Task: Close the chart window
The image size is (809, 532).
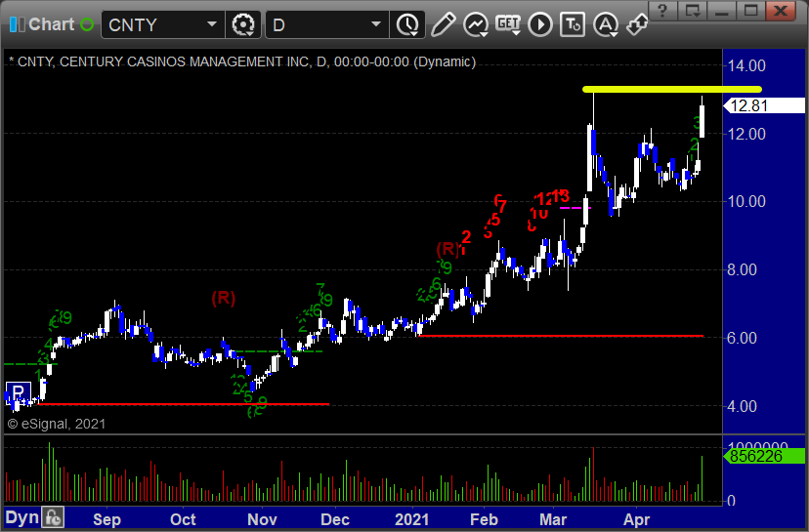Action: pos(781,11)
